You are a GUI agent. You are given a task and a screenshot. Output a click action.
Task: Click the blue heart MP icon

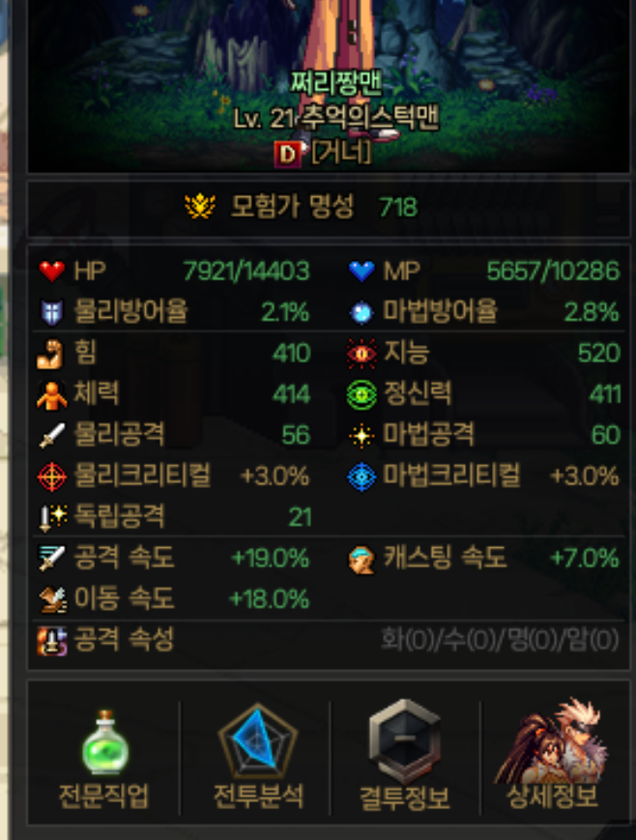coord(361,271)
